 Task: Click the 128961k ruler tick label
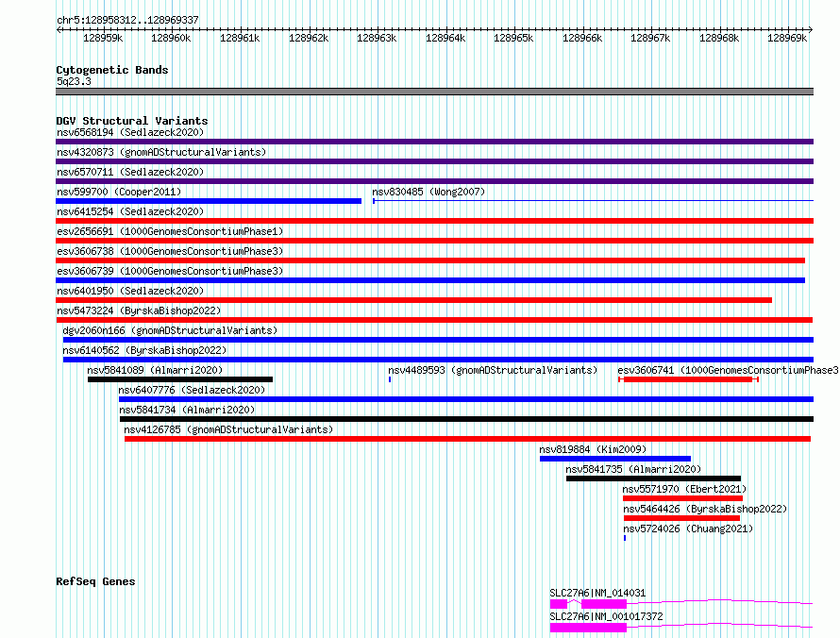click(240, 38)
